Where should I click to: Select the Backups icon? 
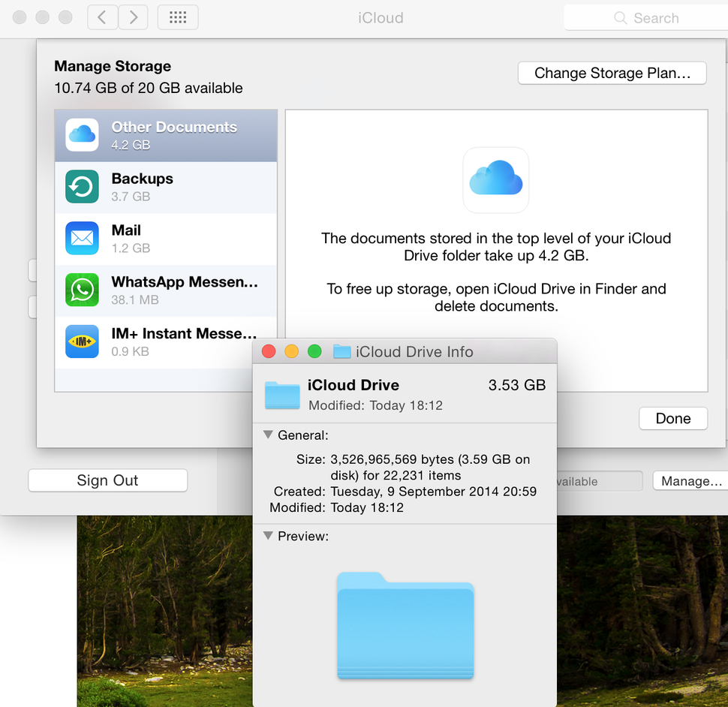click(x=82, y=187)
